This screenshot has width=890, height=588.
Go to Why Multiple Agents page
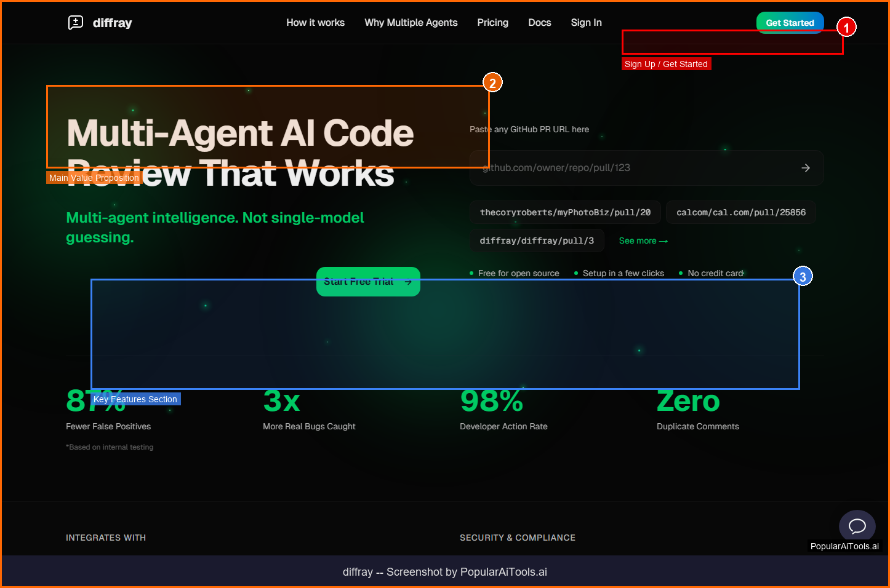coord(411,23)
